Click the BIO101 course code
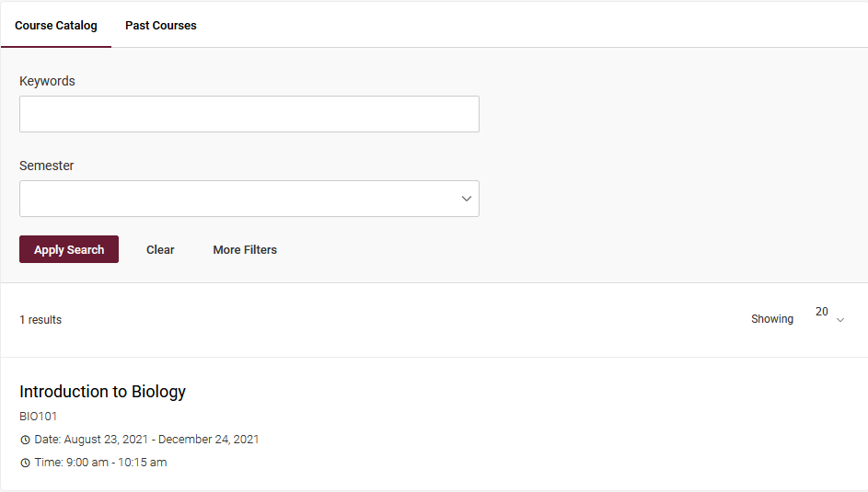Screen dimensions: 868x492 click(x=39, y=417)
